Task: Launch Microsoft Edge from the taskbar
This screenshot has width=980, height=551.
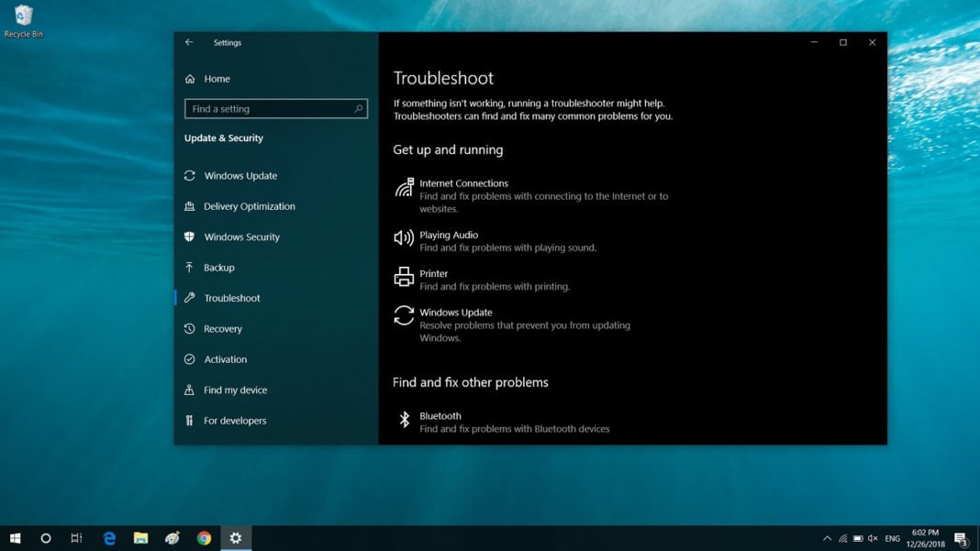Action: (x=109, y=538)
